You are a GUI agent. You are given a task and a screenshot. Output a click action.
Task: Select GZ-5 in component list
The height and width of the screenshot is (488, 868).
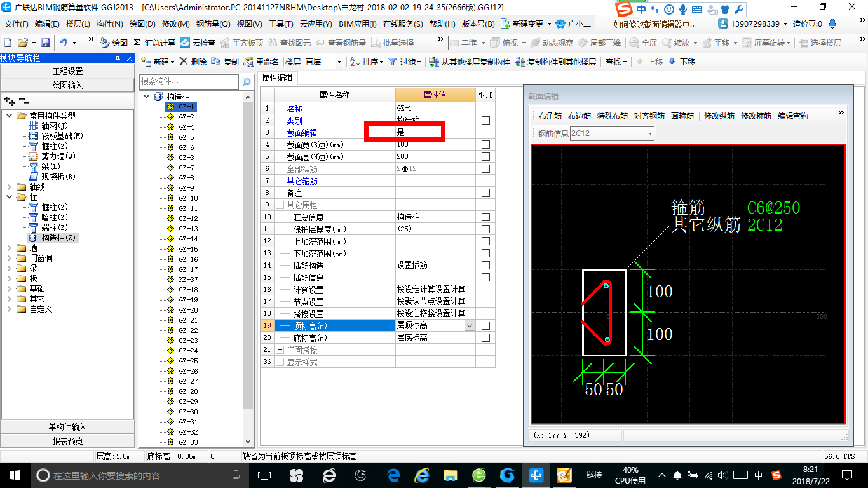pyautogui.click(x=186, y=137)
